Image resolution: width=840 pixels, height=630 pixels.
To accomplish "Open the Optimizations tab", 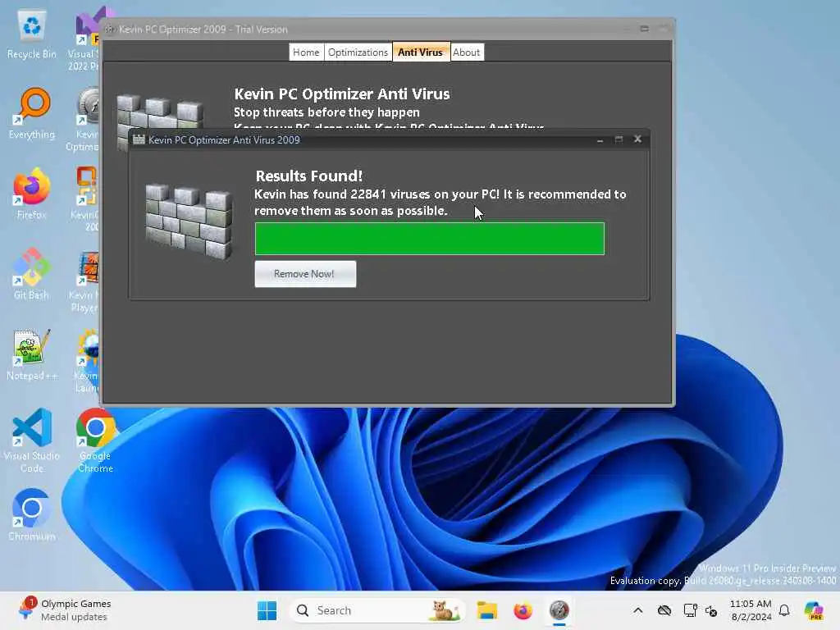I will [358, 52].
